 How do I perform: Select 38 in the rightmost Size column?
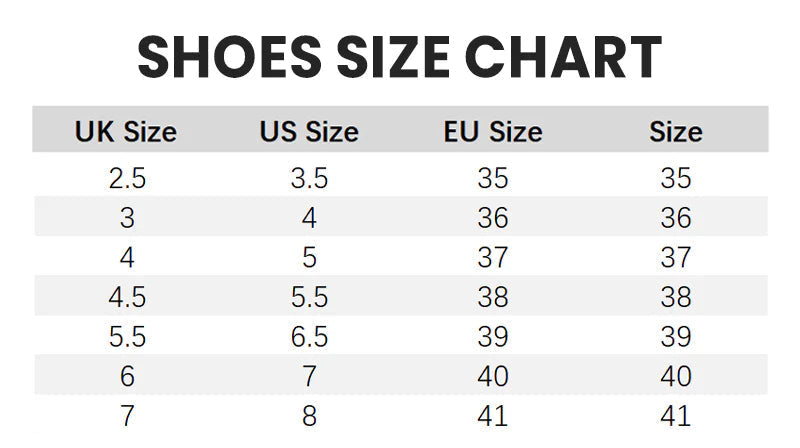pyautogui.click(x=676, y=297)
